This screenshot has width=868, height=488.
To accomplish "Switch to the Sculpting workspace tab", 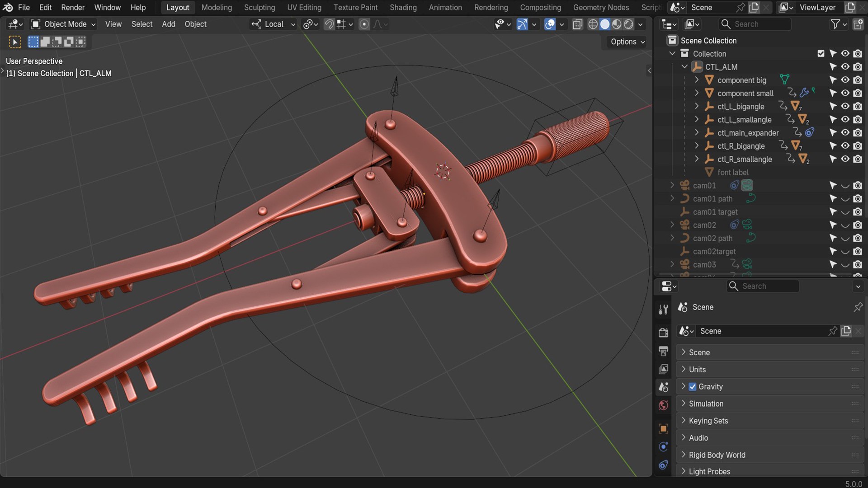I will (x=259, y=8).
